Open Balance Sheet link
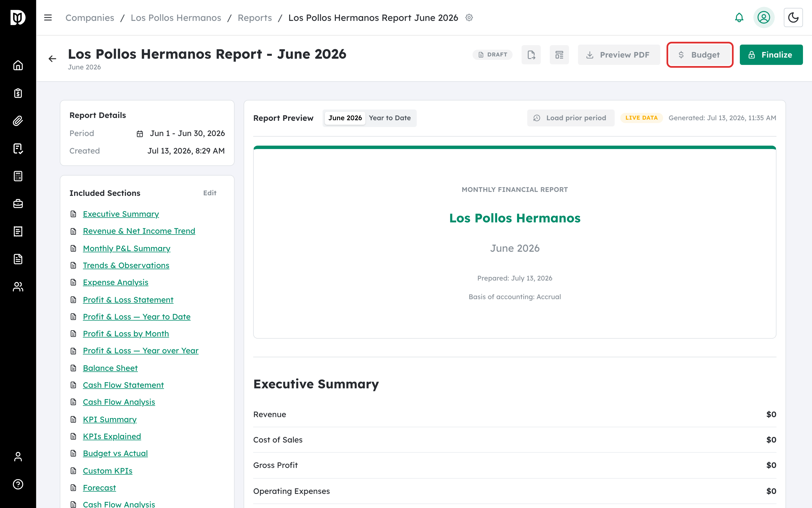The width and height of the screenshot is (812, 508). [x=110, y=368]
